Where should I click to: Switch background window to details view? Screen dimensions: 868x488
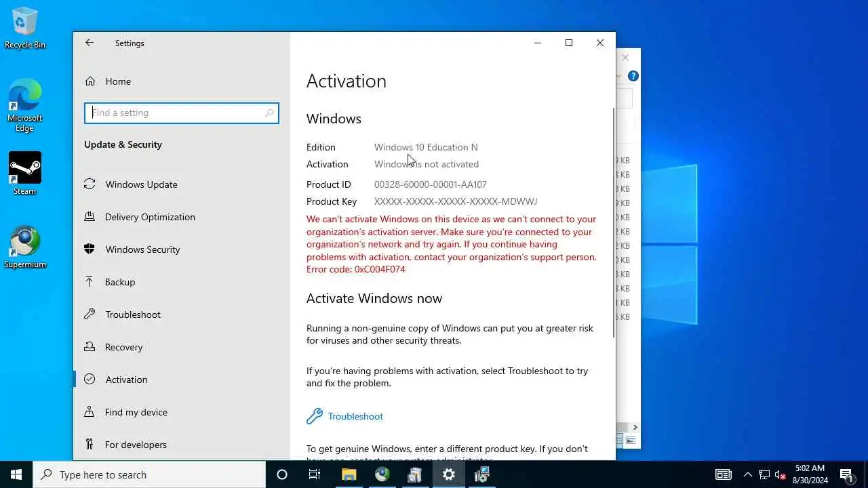[x=620, y=441]
